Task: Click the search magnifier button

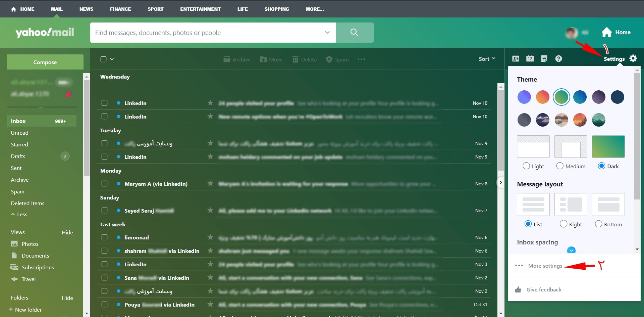Action: (354, 33)
